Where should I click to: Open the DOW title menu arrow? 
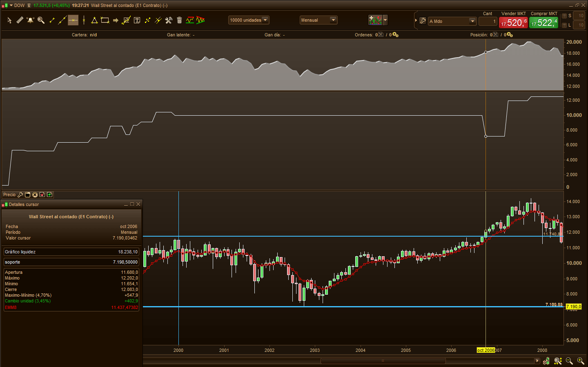(11, 5)
